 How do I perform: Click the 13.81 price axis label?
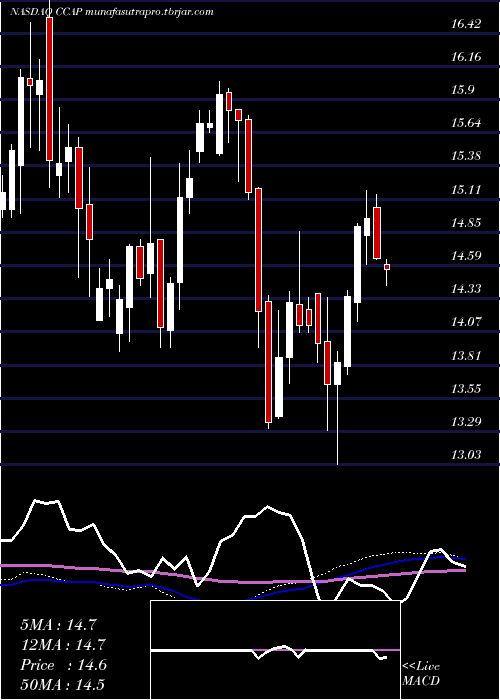466,356
